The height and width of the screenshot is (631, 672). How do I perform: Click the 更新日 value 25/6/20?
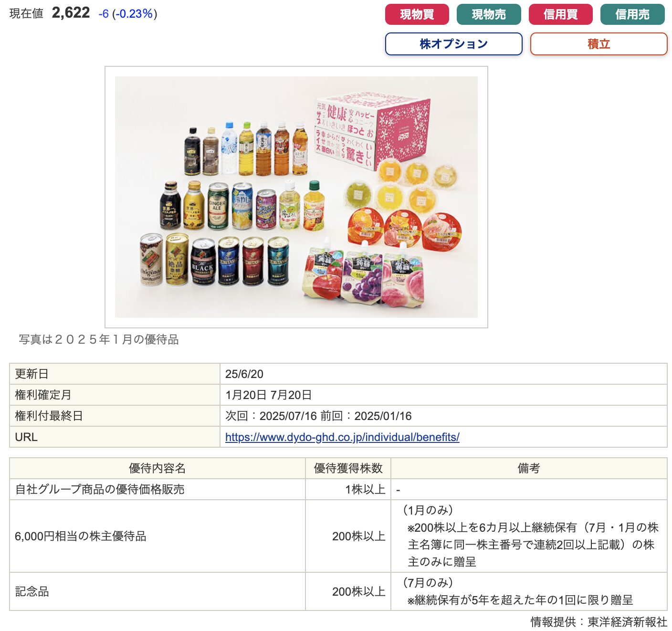click(244, 374)
